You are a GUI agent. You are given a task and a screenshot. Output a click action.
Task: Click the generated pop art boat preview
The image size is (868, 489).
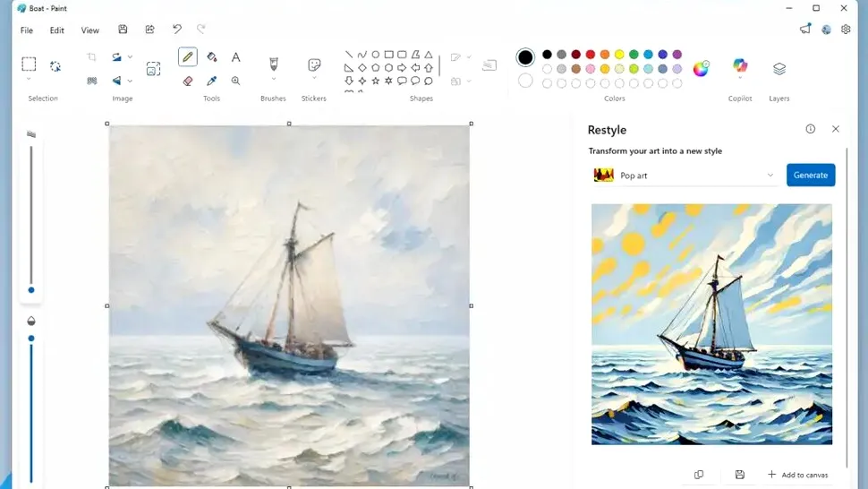[x=711, y=324]
